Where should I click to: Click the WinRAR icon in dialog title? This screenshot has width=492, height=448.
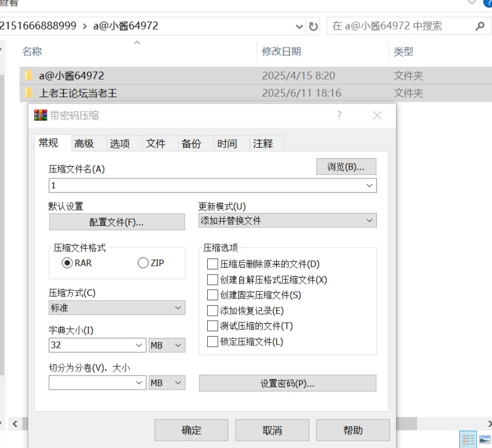(41, 115)
